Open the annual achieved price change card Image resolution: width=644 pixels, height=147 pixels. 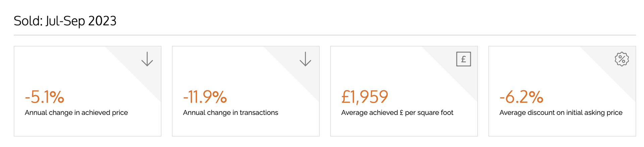pos(88,91)
